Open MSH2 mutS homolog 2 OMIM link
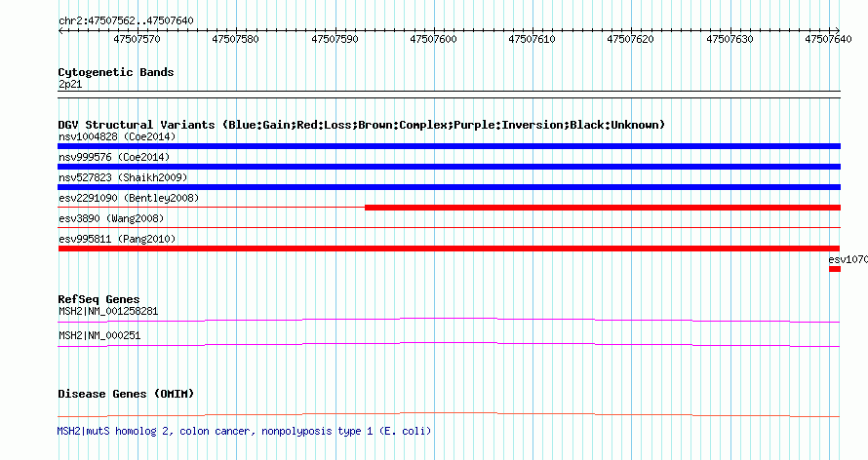This screenshot has width=868, height=460. pos(244,431)
